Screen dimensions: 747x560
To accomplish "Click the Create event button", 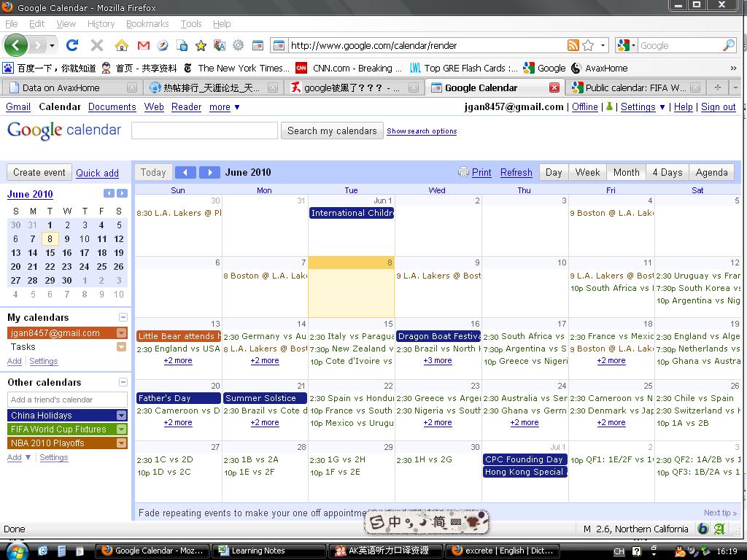I will [x=39, y=173].
